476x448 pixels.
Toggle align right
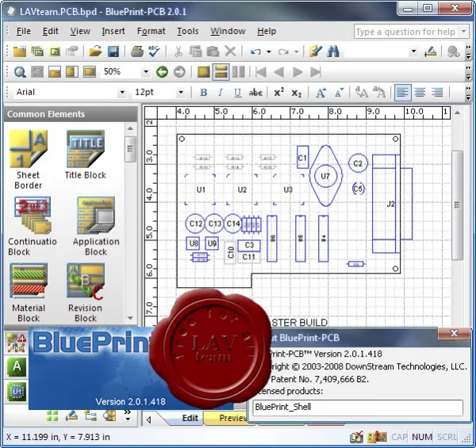coord(437,93)
